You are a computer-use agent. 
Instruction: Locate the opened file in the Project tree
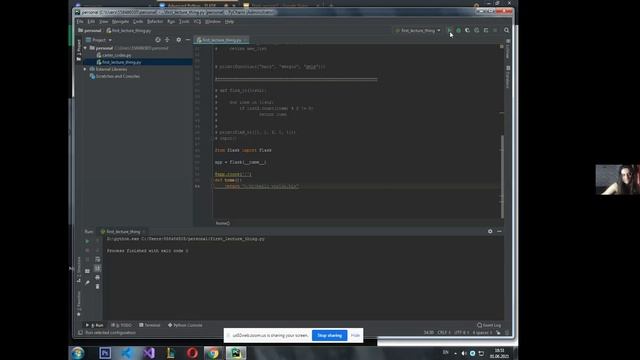(158, 40)
